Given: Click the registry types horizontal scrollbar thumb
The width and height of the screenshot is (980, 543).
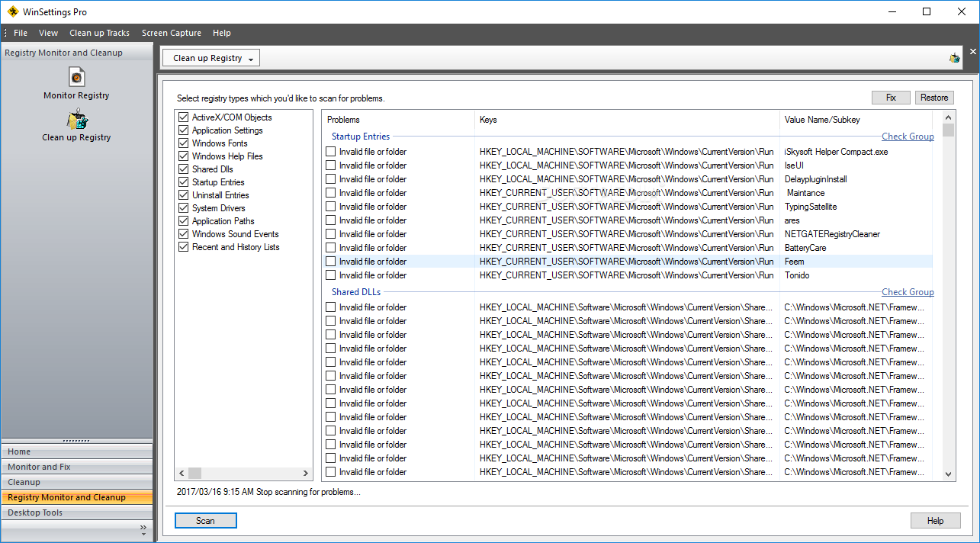Looking at the screenshot, I should 194,474.
